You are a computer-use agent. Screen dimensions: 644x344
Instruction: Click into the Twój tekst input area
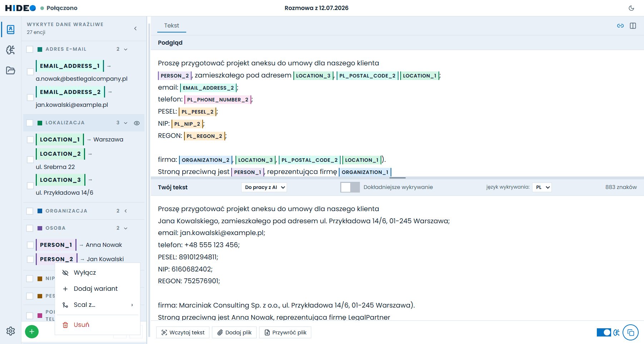(397, 258)
